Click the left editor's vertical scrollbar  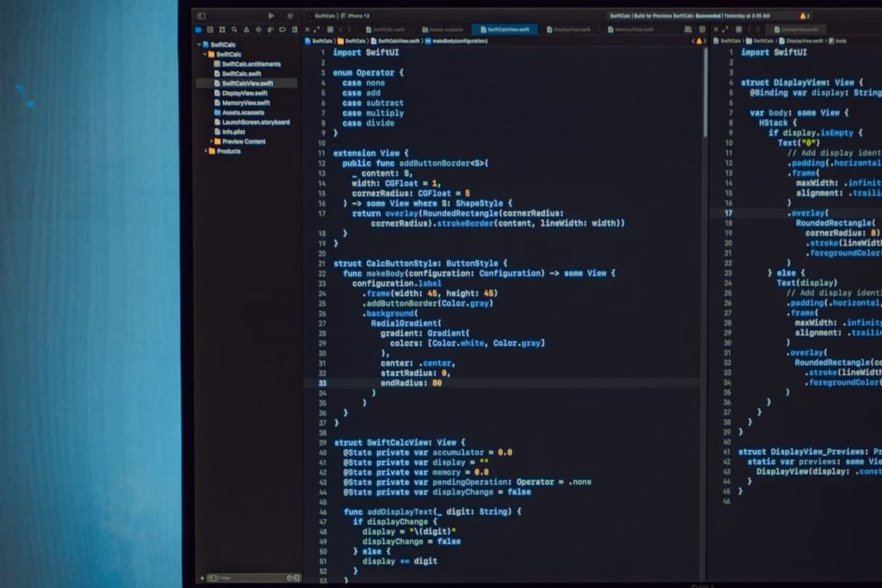[703, 96]
